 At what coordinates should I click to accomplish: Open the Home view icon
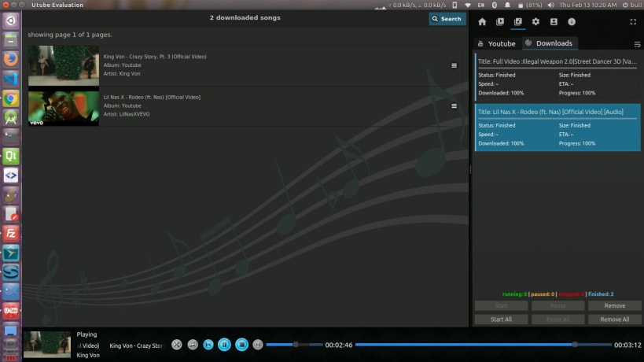tap(482, 22)
